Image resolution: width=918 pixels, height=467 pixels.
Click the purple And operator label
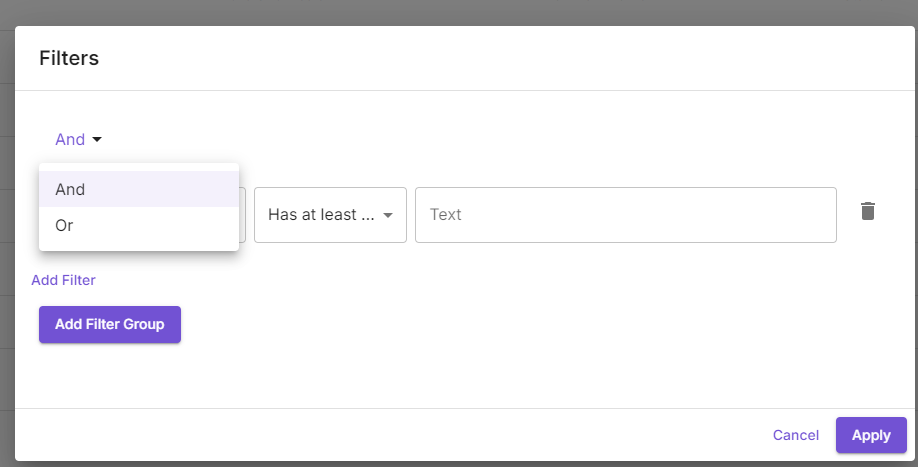pos(70,140)
